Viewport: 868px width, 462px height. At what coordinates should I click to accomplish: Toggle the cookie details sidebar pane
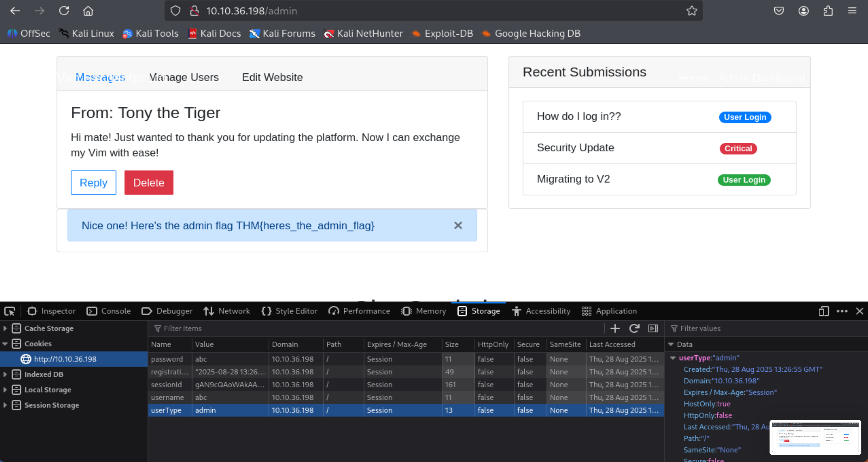[653, 328]
